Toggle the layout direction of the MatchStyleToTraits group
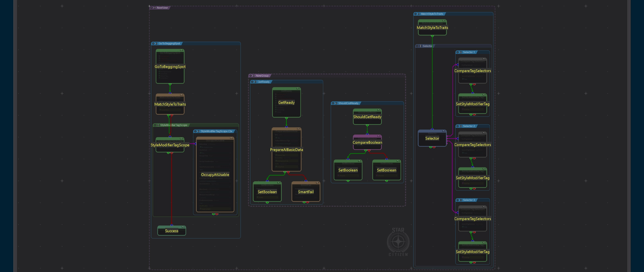644x272 pixels. [419, 14]
